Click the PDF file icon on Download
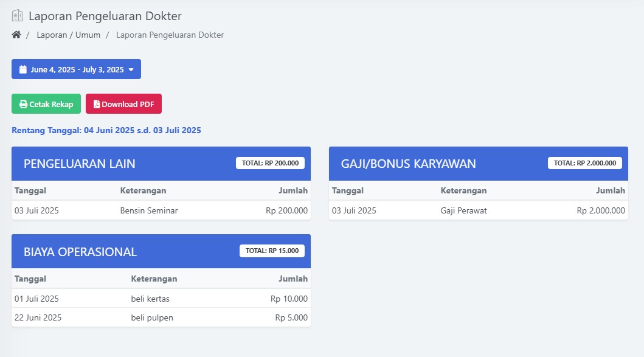This screenshot has height=357, width=644. 97,104
